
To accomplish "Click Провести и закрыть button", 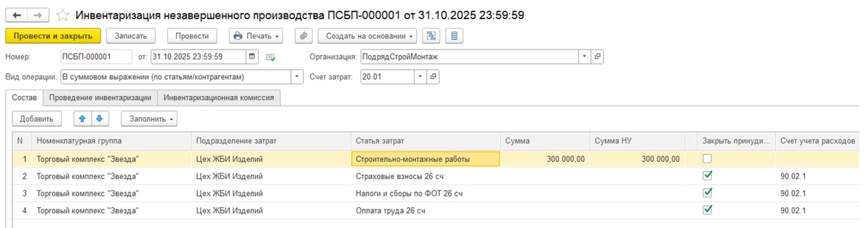I will point(53,36).
